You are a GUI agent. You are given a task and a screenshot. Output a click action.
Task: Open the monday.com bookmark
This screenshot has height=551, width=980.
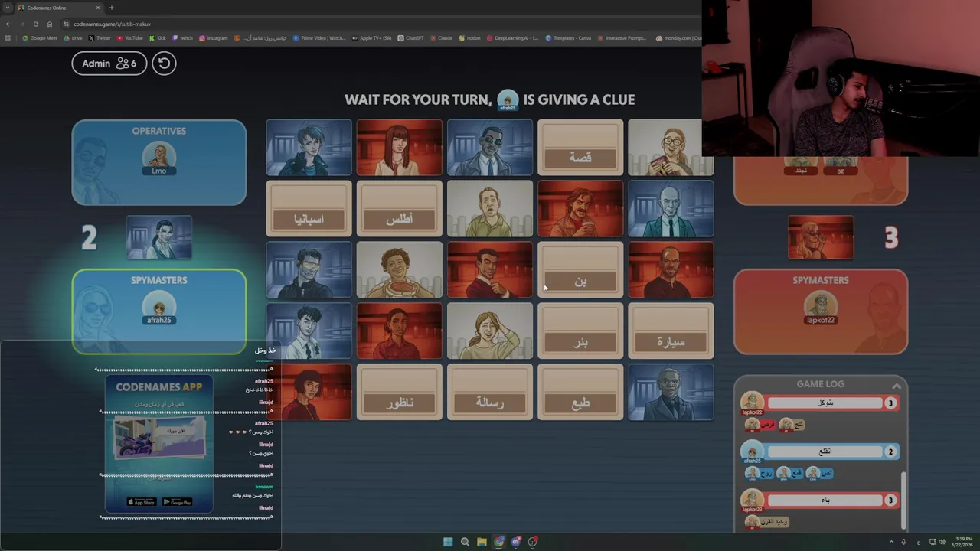point(678,38)
